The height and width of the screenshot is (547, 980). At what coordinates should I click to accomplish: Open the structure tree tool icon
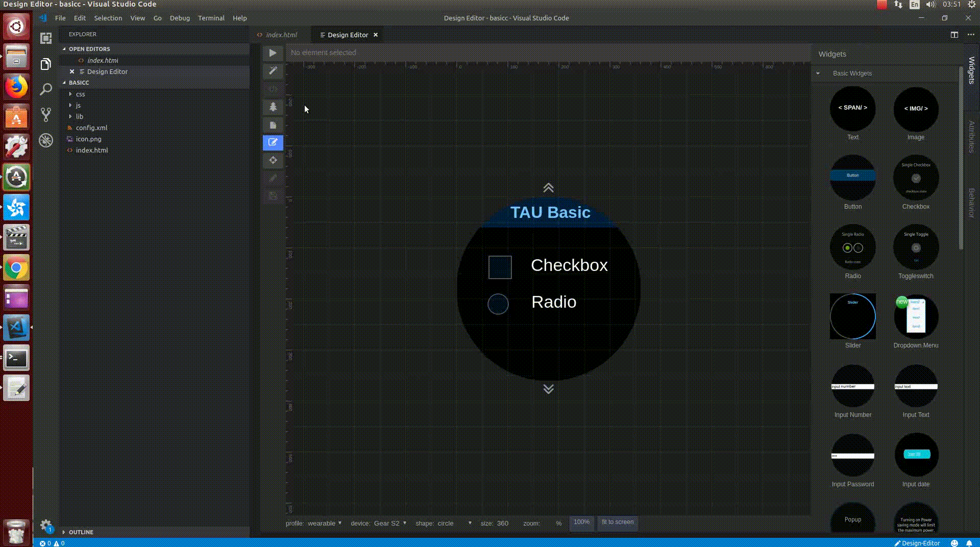273,107
